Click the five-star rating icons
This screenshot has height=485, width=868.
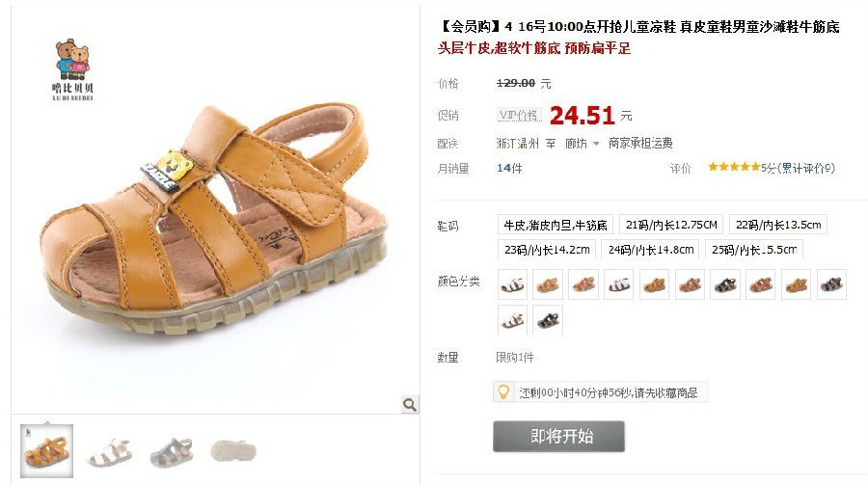pyautogui.click(x=734, y=167)
